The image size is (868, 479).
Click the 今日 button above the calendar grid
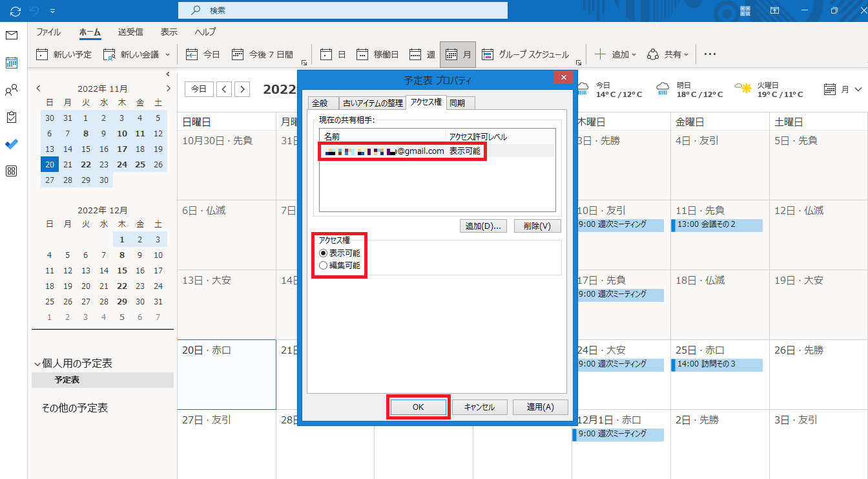coord(200,89)
